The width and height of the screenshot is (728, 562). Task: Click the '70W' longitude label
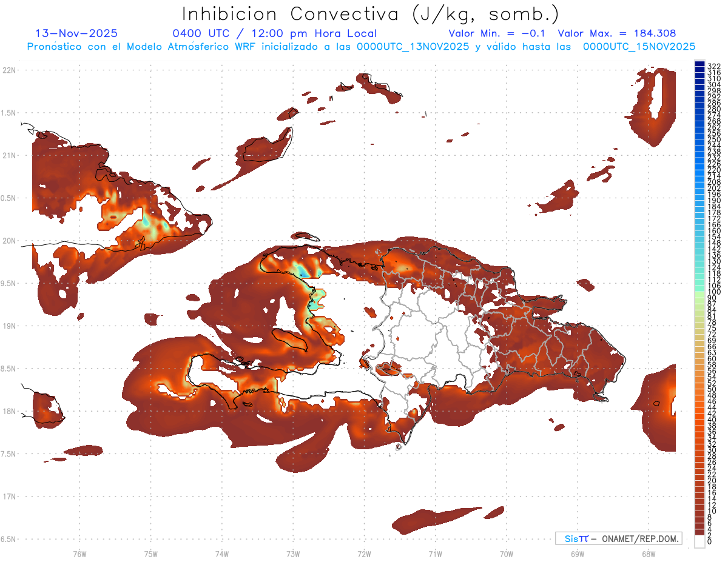pyautogui.click(x=507, y=554)
